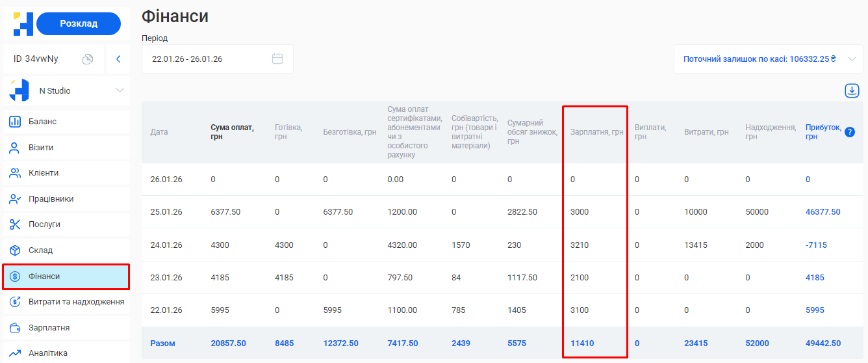Viewport: 868px width, 363px height.
Task: Open the Послуги section
Action: coord(44,224)
